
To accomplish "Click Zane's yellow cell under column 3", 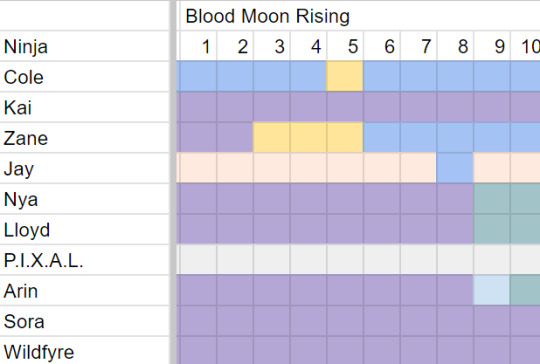I will click(x=272, y=137).
